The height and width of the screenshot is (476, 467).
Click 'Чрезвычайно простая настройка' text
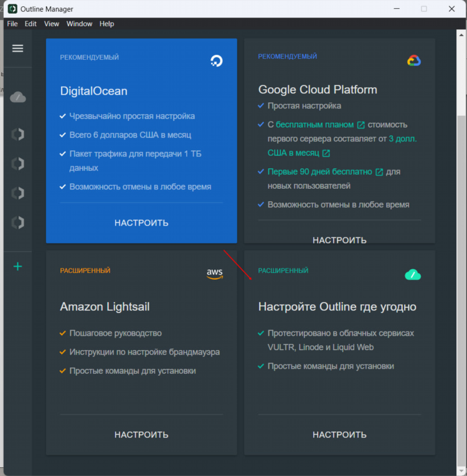[x=132, y=117]
